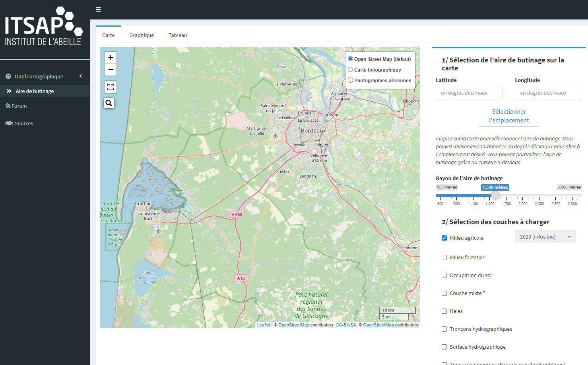Click the ITSAP Institut de l'Abeille logo
Viewport: 588px width, 365px height.
click(43, 26)
